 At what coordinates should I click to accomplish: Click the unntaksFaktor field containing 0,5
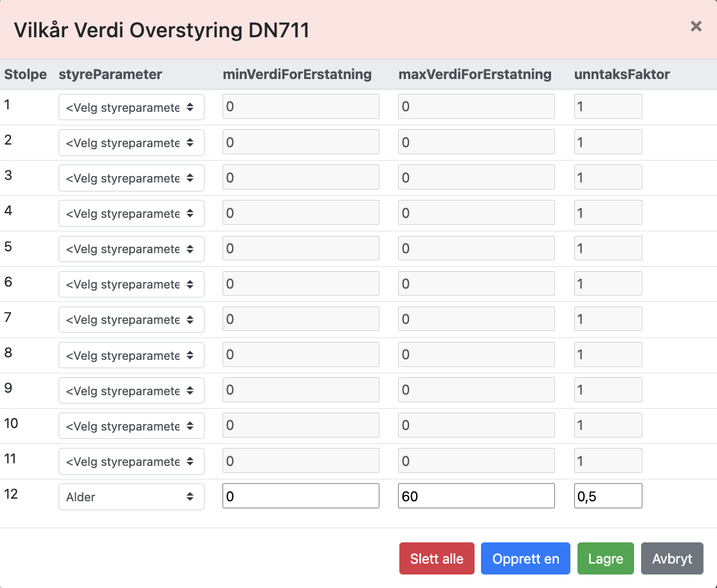(x=608, y=496)
